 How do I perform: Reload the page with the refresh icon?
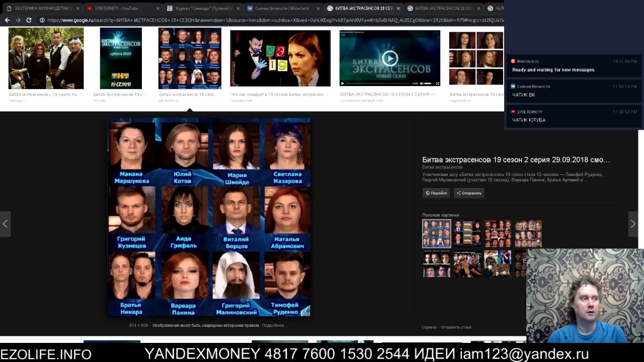(x=29, y=20)
